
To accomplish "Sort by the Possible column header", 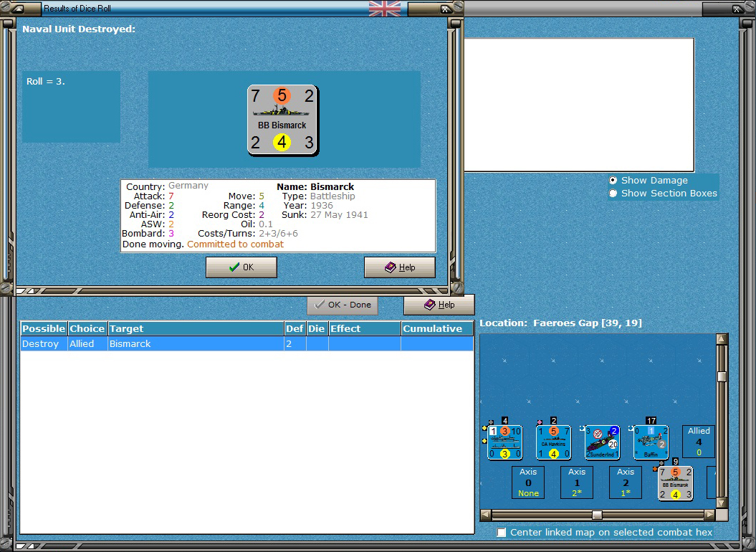I will tap(44, 328).
